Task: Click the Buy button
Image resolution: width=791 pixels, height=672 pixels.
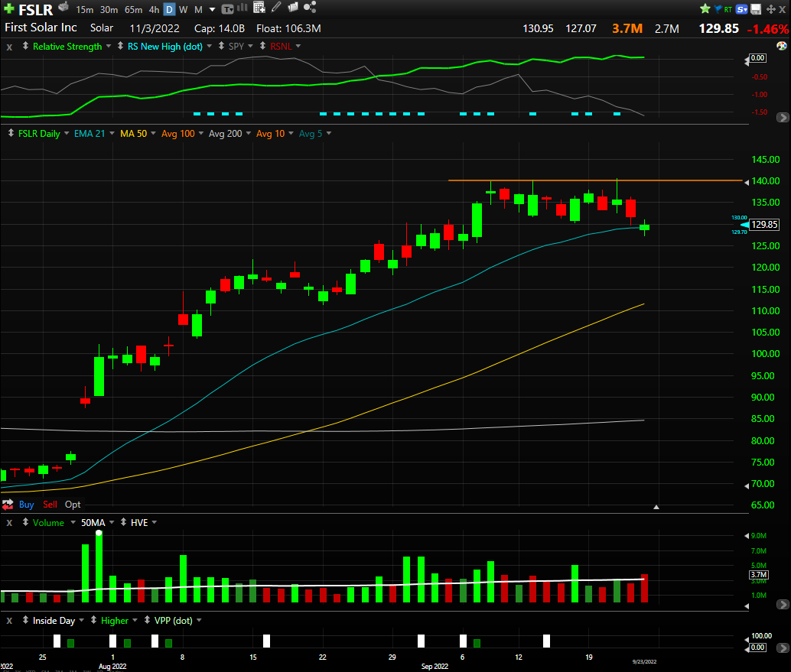Action: (26, 505)
